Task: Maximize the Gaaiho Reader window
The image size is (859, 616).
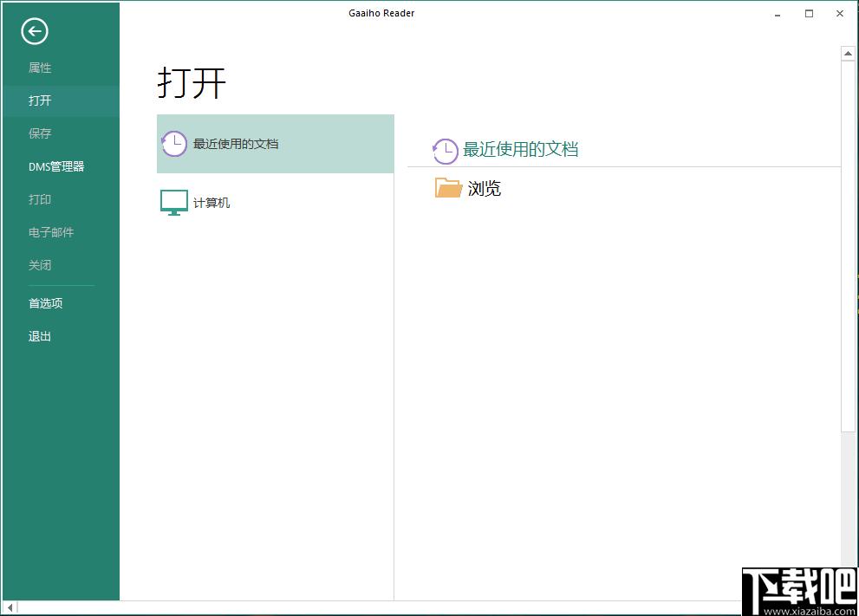Action: tap(809, 14)
